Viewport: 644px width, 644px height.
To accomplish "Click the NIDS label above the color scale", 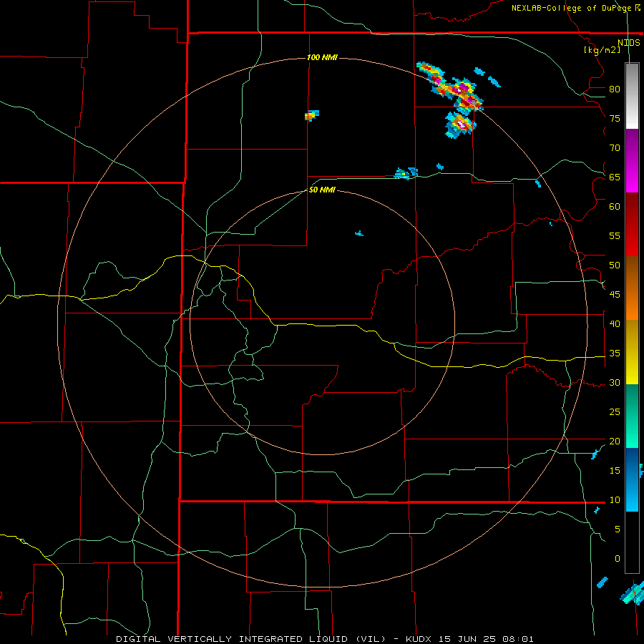I will (629, 43).
